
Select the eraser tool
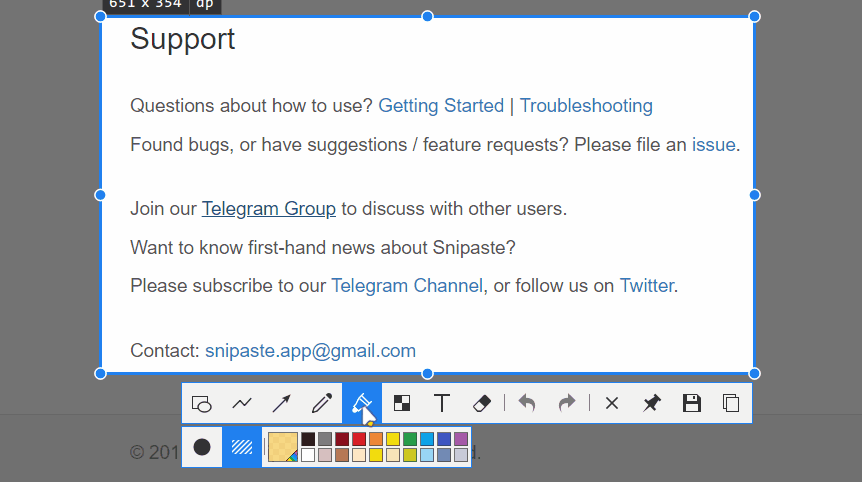[x=481, y=403]
